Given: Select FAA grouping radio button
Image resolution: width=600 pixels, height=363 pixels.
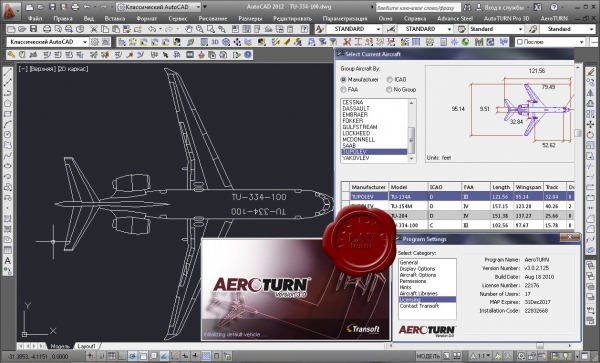Looking at the screenshot, I should point(343,90).
